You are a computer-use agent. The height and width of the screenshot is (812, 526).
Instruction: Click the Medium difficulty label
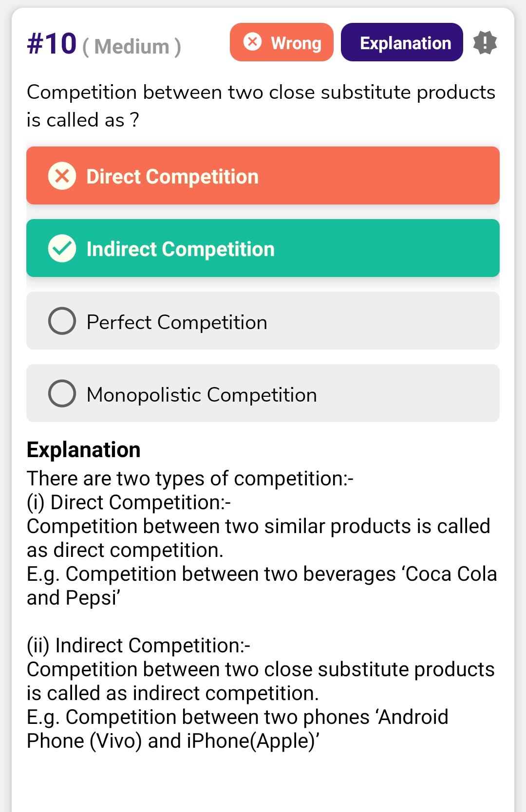pos(131,47)
